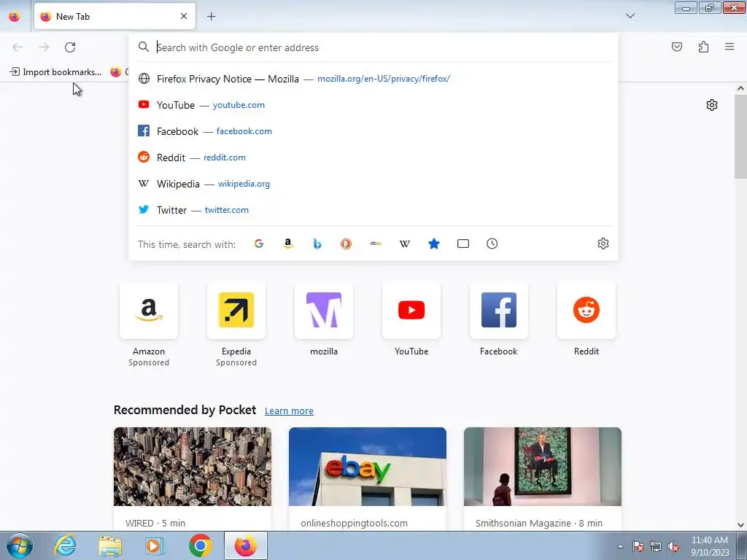This screenshot has width=747, height=560.
Task: Open Windows Explorer folder from taskbar
Action: tap(110, 545)
